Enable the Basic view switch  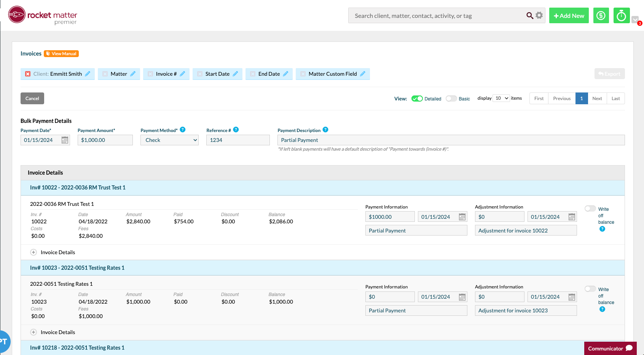pyautogui.click(x=451, y=99)
